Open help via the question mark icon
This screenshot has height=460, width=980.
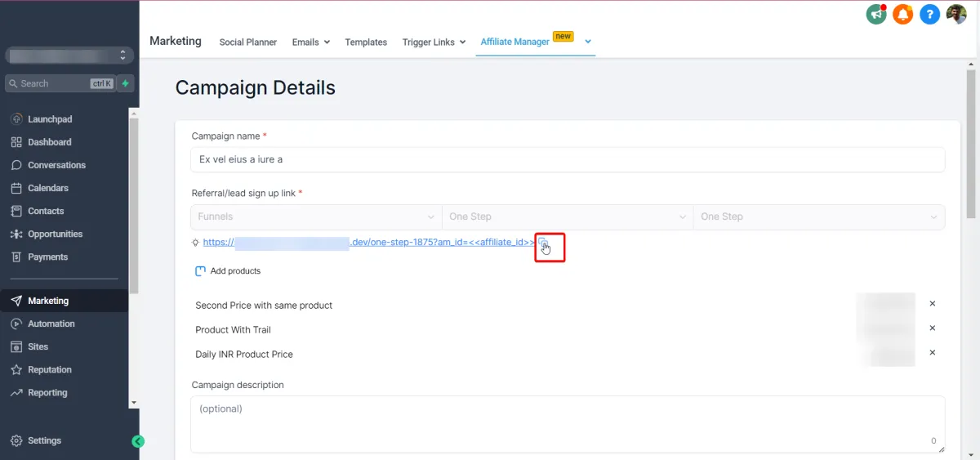click(929, 14)
